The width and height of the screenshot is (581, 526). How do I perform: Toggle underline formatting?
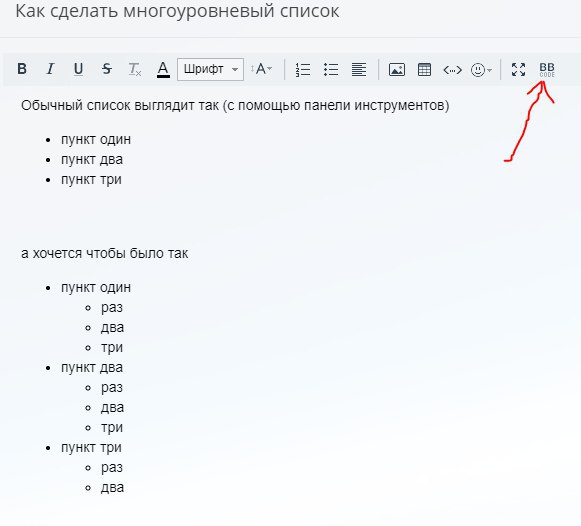78,69
